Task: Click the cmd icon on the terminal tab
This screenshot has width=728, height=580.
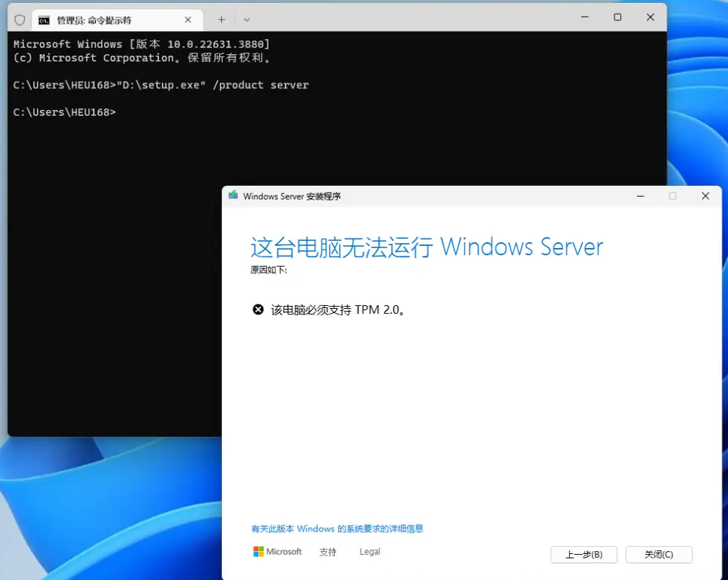Action: (x=44, y=20)
